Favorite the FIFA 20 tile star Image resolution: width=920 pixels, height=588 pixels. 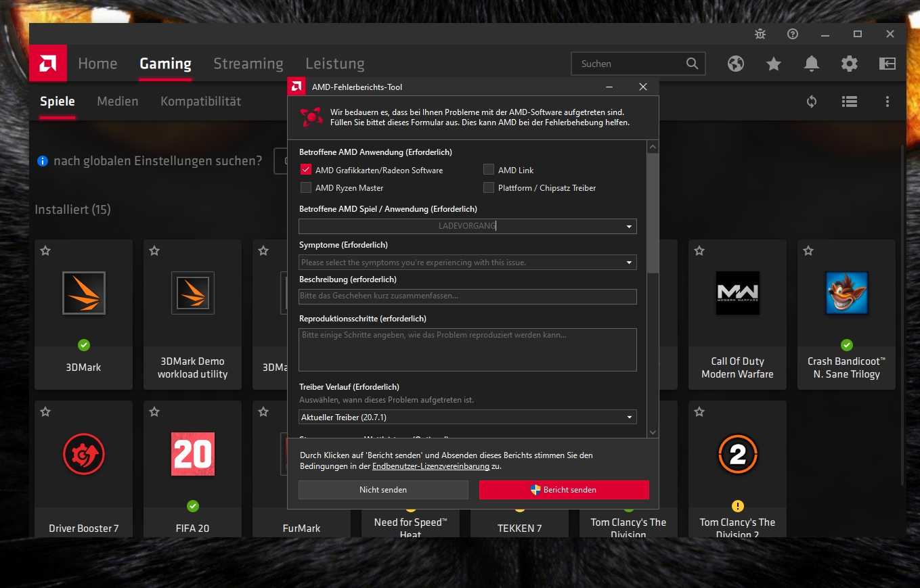154,412
